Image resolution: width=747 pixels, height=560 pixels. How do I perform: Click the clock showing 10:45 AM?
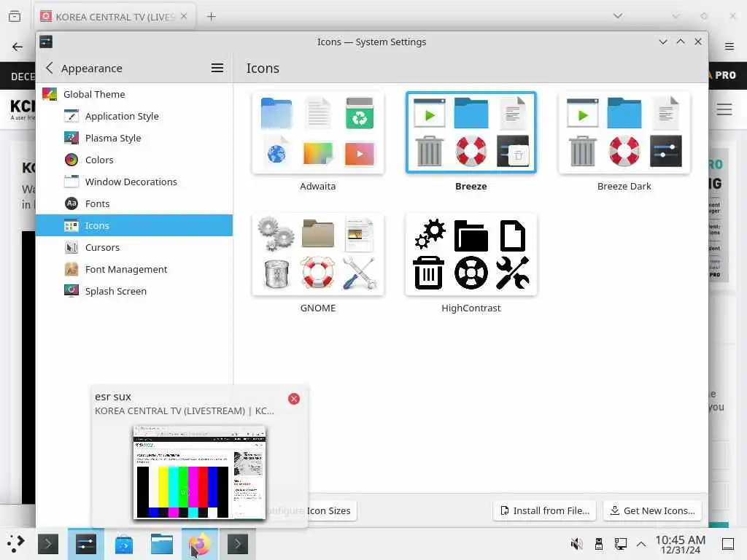(681, 544)
